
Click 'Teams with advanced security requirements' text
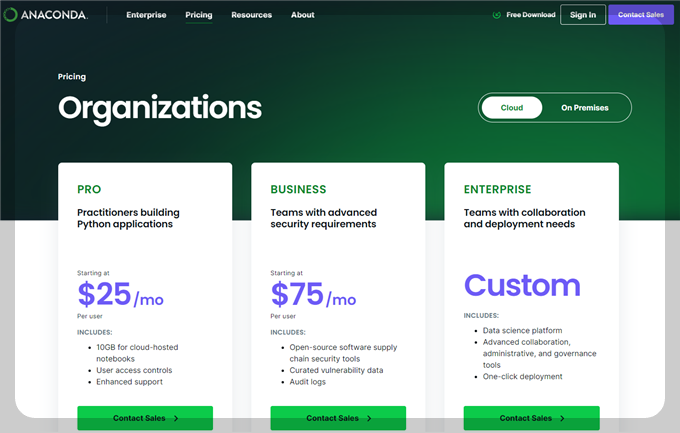(324, 218)
